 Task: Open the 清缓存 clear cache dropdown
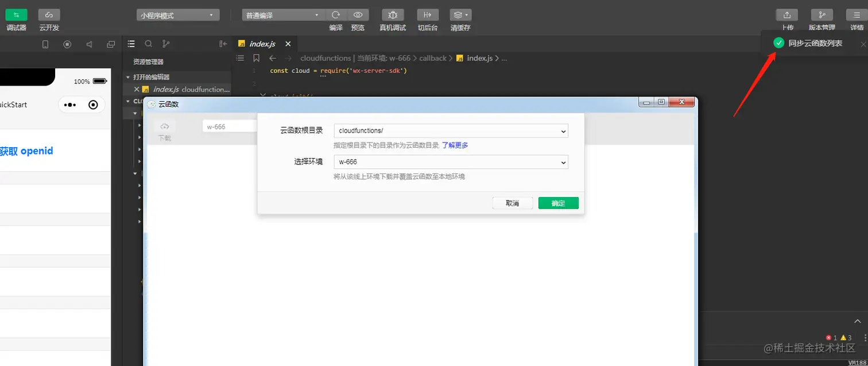pos(460,15)
